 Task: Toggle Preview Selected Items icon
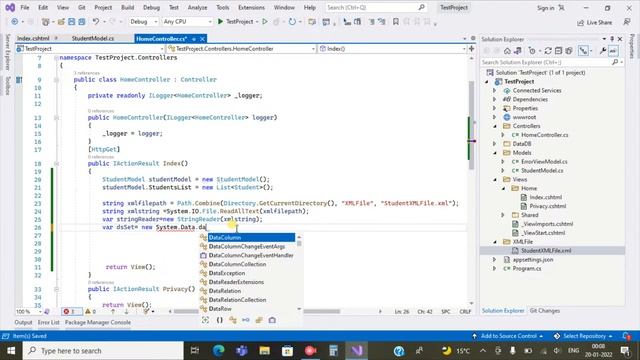613,51
